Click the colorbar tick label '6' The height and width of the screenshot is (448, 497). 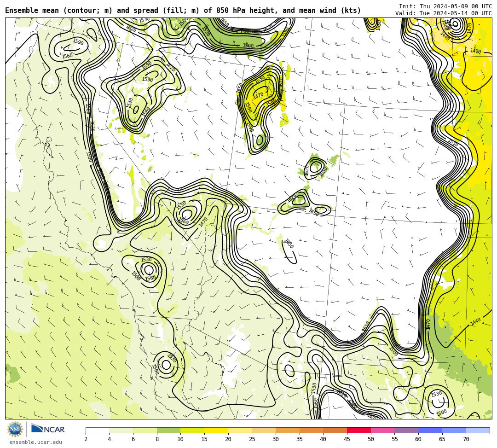click(133, 439)
